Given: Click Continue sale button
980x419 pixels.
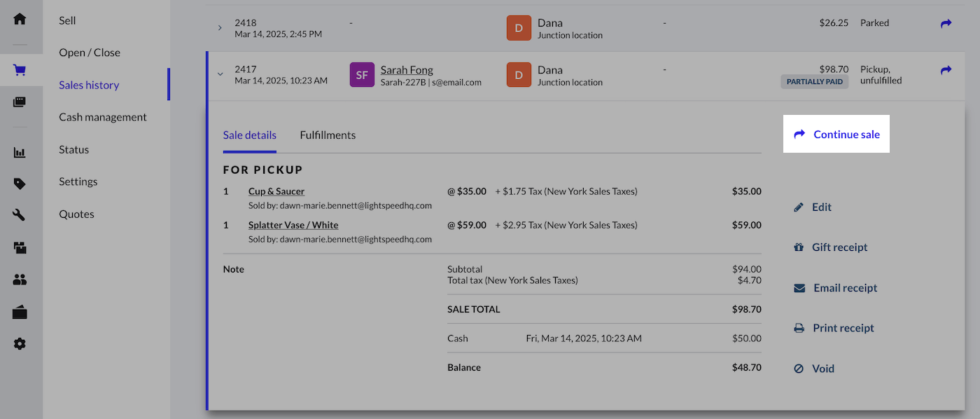Looking at the screenshot, I should pos(836,135).
